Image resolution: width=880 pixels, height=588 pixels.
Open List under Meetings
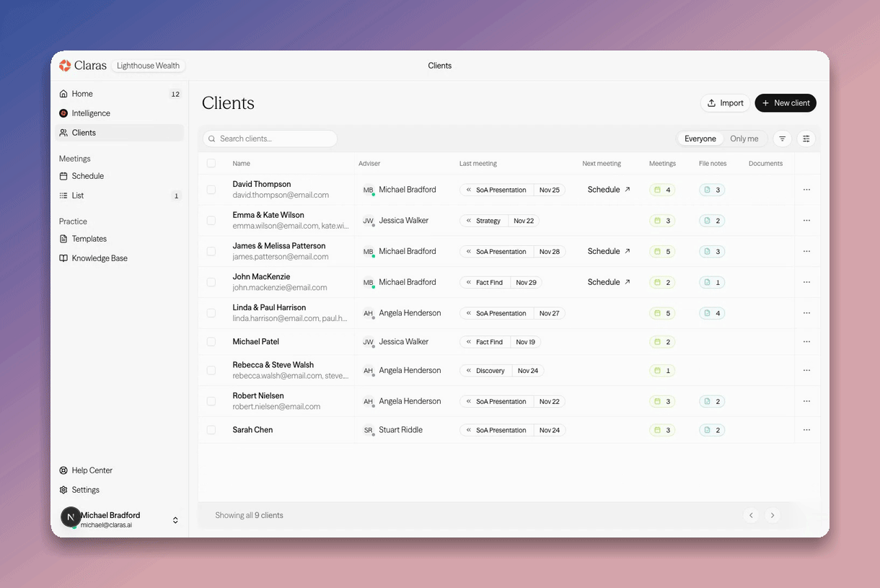tap(120, 196)
